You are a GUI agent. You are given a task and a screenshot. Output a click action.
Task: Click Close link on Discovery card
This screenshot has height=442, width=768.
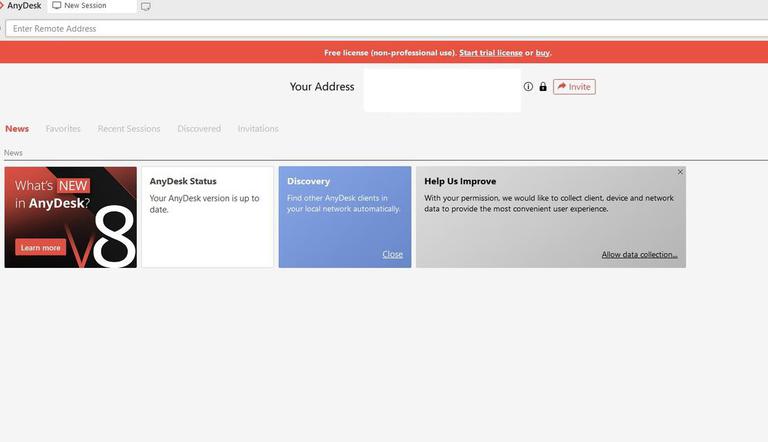pos(392,254)
